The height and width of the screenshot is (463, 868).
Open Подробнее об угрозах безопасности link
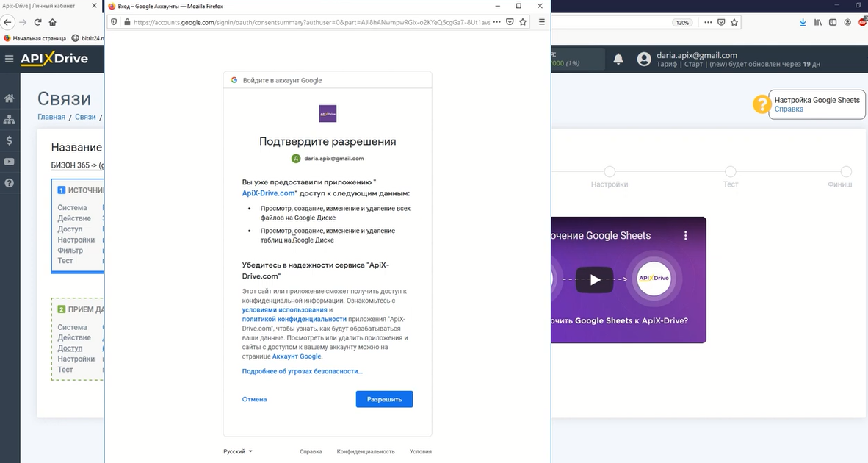[303, 372]
